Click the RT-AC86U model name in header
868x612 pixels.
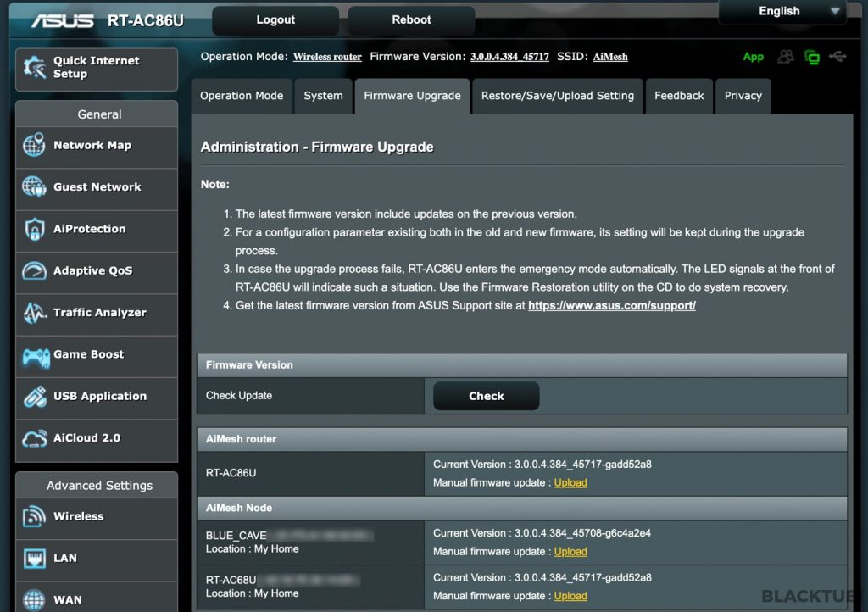coord(146,20)
